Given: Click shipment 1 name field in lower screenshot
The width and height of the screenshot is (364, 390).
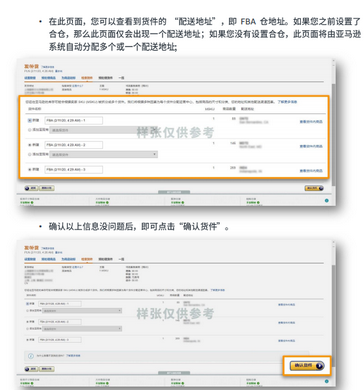Looking at the screenshot, I should click(60, 304).
